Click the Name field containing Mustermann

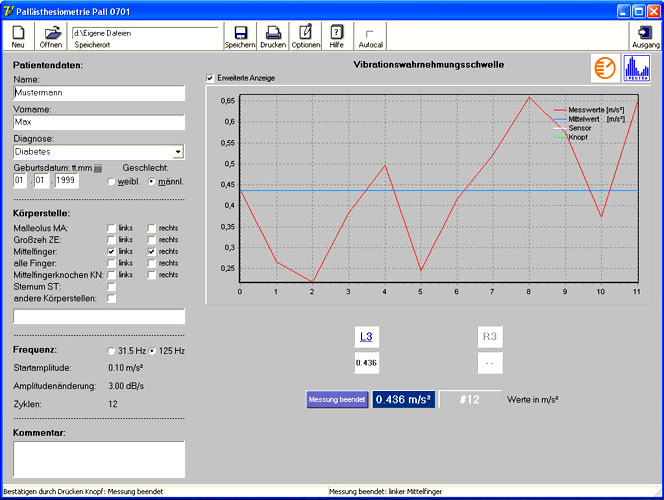pyautogui.click(x=99, y=93)
